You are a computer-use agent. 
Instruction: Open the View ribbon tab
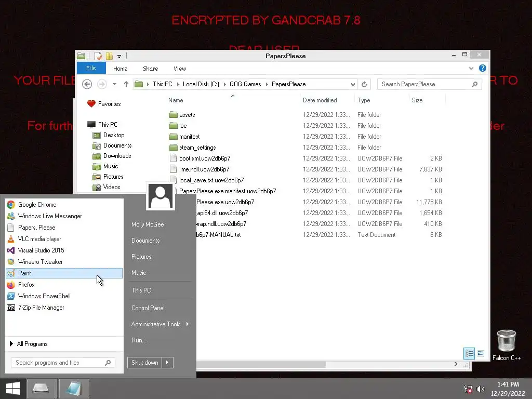tap(180, 69)
